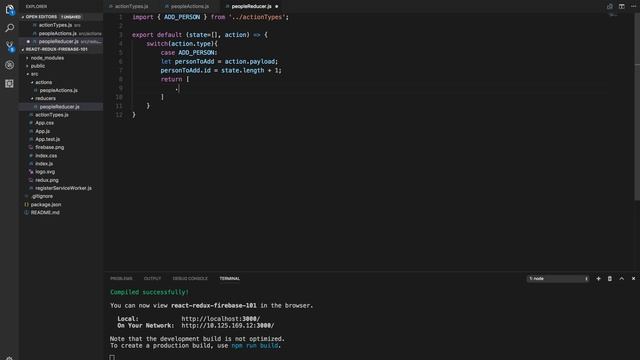The width and height of the screenshot is (640, 360).
Task: Open the editor More Actions ellipsis
Action: tap(633, 7)
